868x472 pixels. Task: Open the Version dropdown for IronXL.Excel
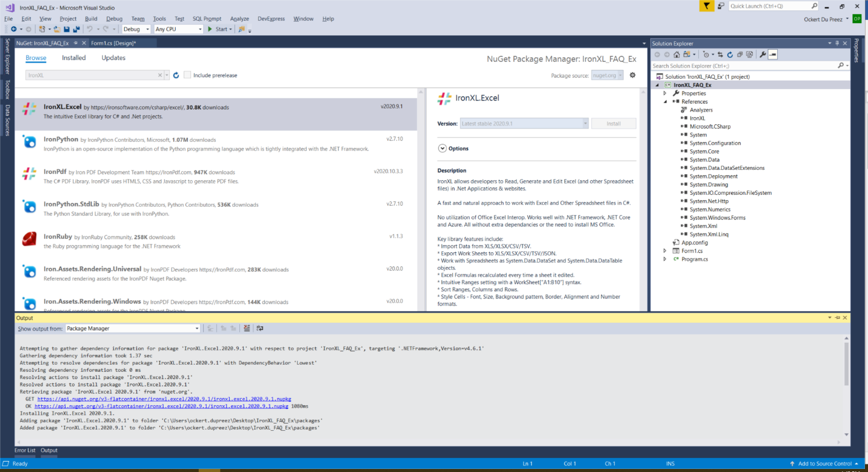coord(524,123)
